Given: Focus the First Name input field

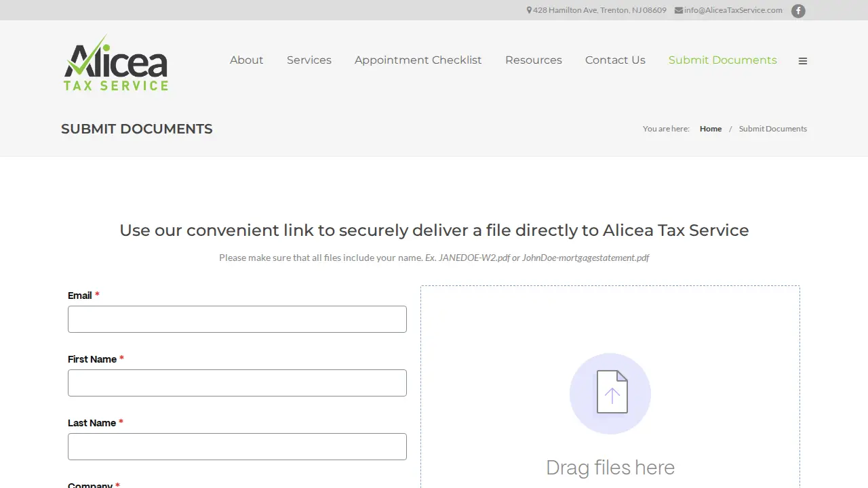Looking at the screenshot, I should tap(237, 383).
